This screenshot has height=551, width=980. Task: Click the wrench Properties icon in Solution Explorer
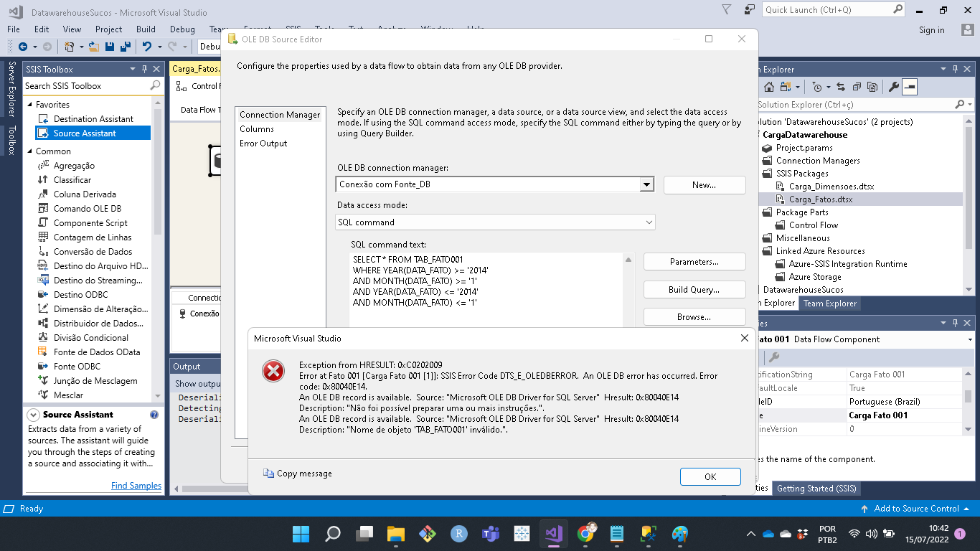pos(893,87)
